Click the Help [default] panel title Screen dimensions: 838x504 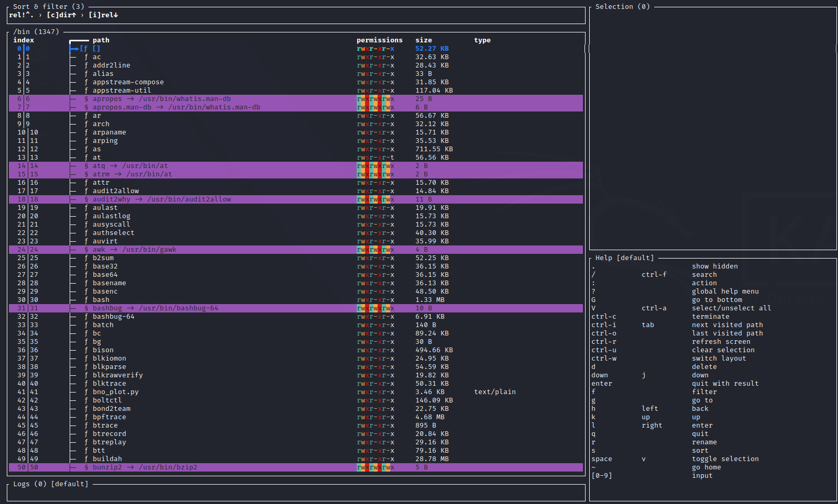(625, 258)
